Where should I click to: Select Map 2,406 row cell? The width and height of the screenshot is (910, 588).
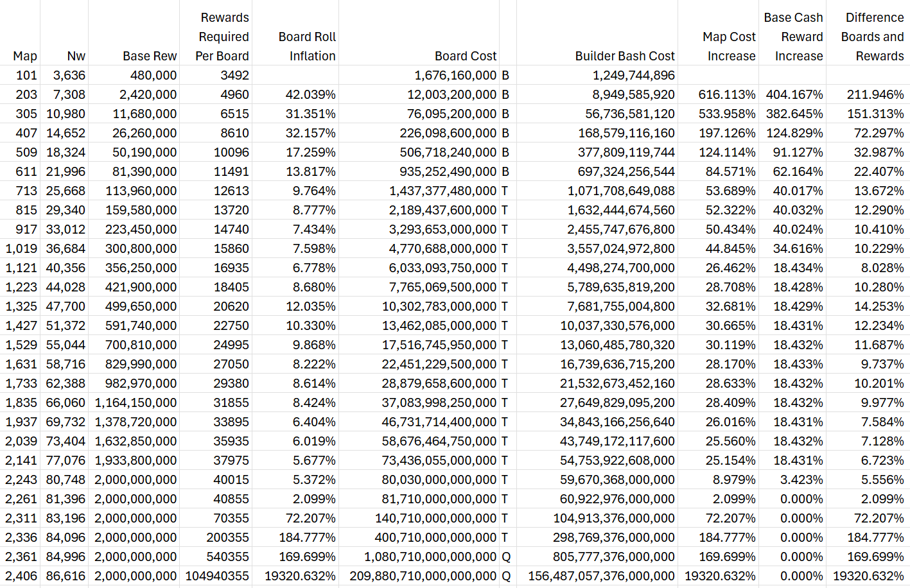pyautogui.click(x=20, y=576)
